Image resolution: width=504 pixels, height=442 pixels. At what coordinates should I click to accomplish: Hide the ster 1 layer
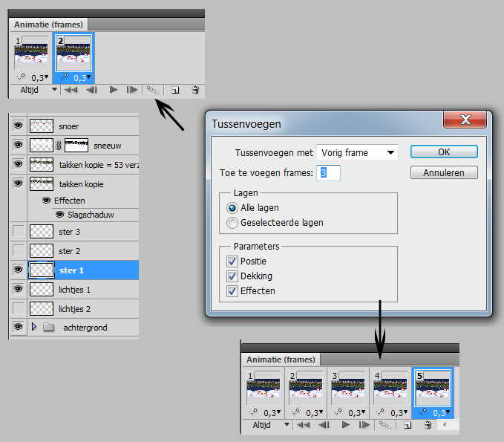pos(19,269)
